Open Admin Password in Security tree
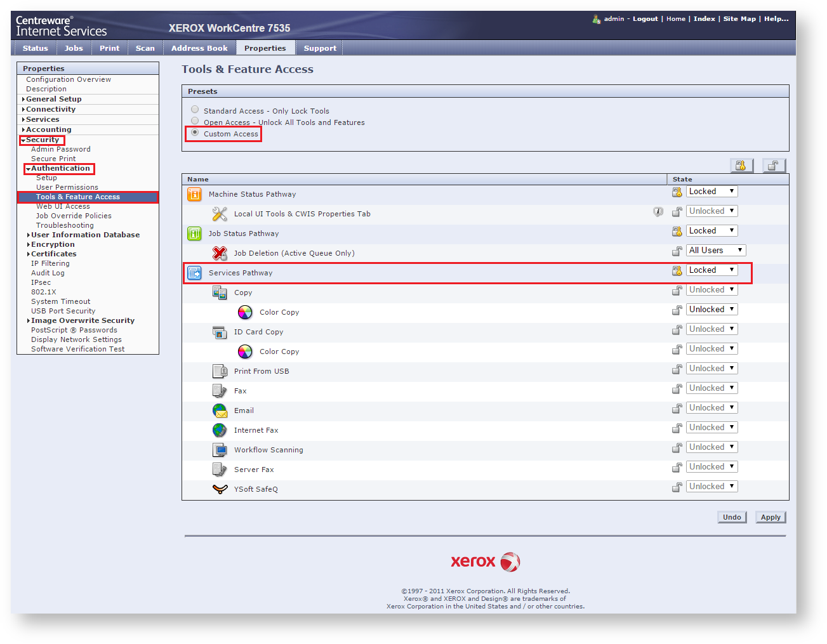Screen dimensions: 827x644 point(61,149)
